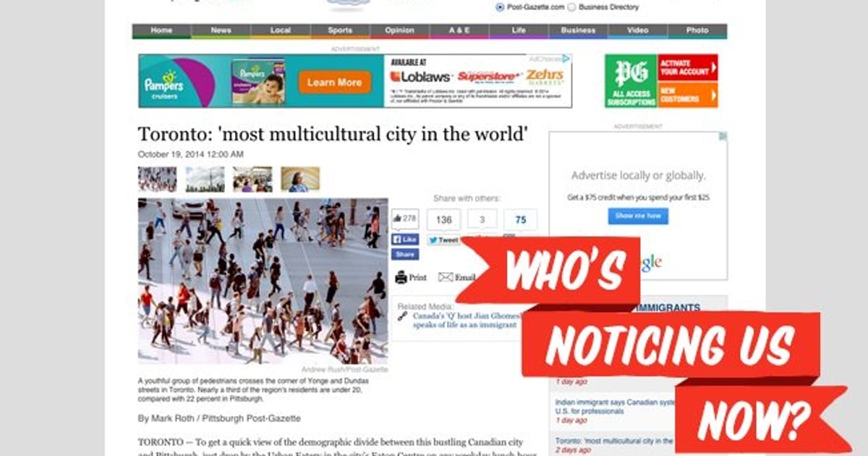
Task: Click the link icon beside Related Media
Action: point(402,316)
